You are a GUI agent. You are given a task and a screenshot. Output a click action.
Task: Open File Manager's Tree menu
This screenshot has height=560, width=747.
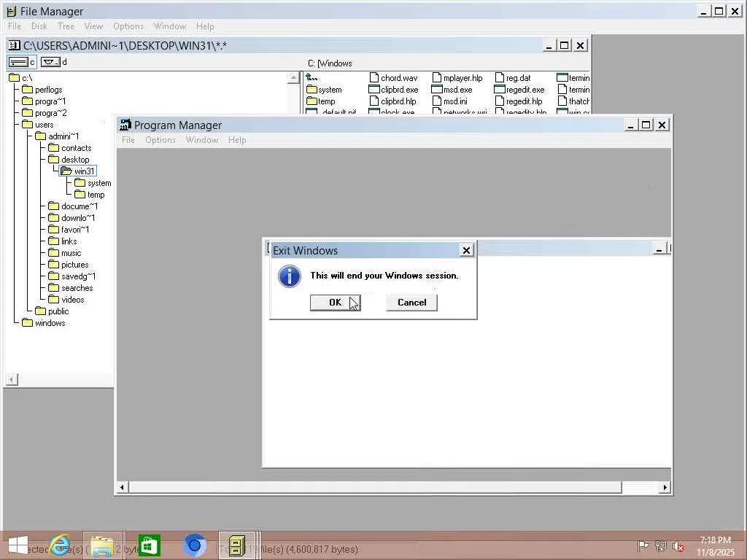66,26
